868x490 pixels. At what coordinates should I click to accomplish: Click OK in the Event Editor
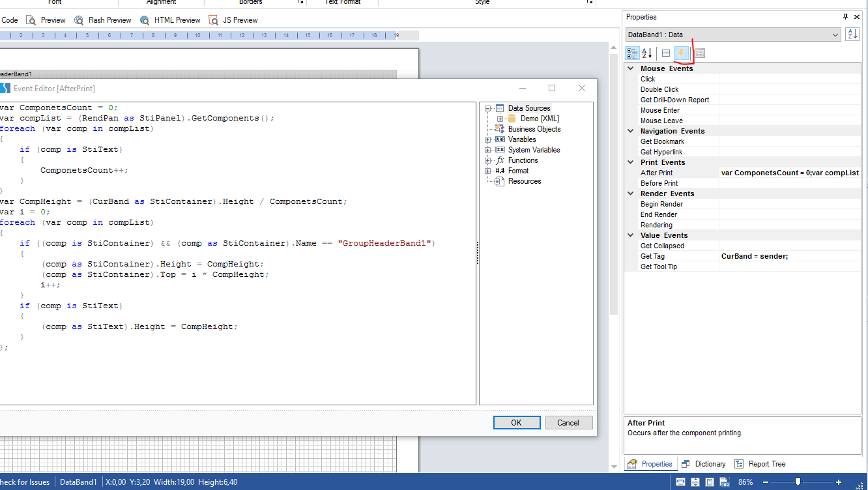pyautogui.click(x=517, y=422)
